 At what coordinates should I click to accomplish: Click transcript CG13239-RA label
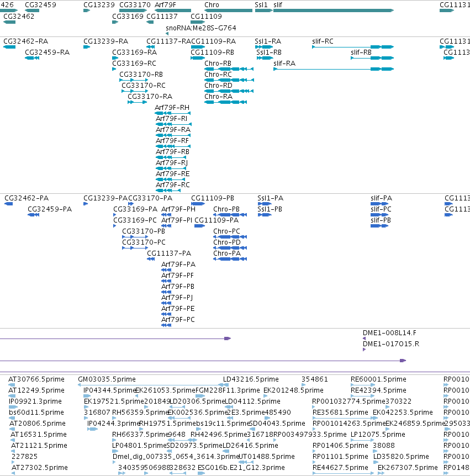(105, 41)
